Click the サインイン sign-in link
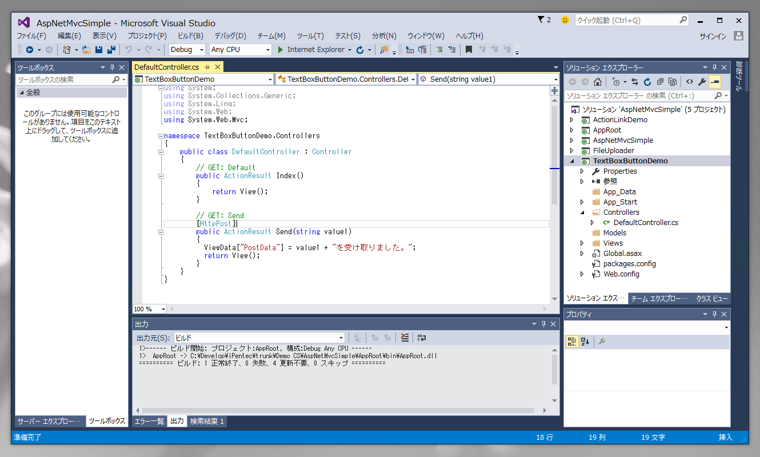 pyautogui.click(x=712, y=36)
